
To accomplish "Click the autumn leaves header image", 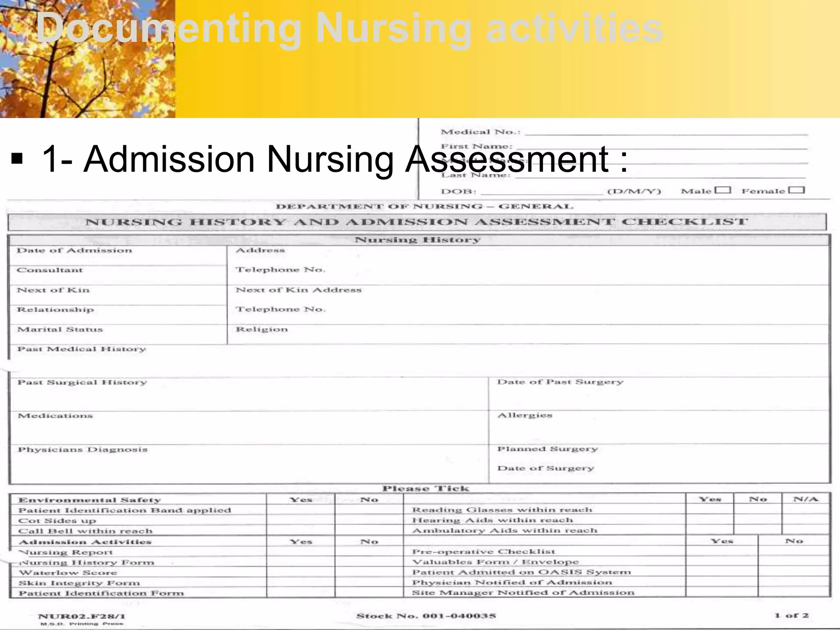I will coord(87,59).
